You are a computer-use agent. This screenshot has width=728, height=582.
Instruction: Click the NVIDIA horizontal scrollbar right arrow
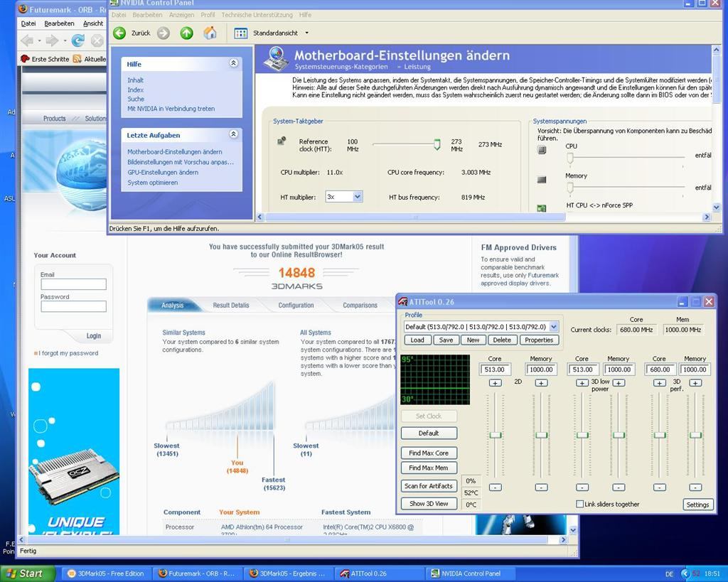pyautogui.click(x=707, y=217)
